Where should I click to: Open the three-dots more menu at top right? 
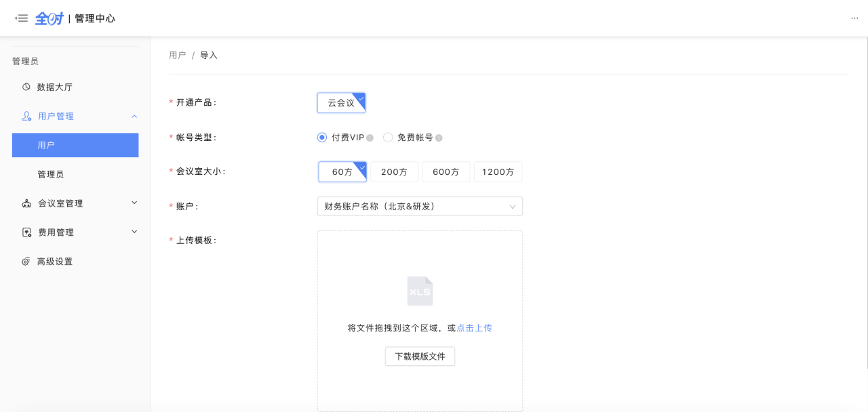coord(854,18)
